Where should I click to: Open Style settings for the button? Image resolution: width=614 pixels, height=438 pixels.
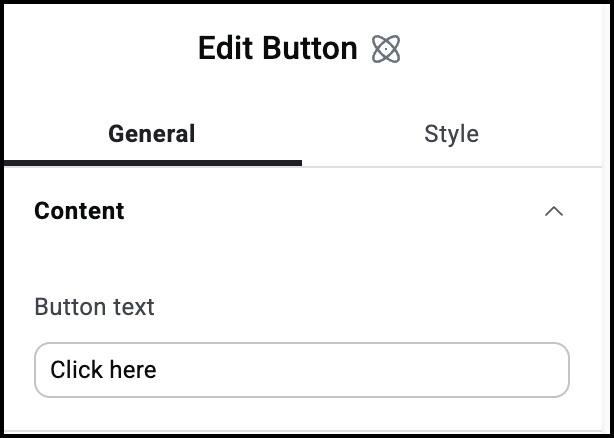451,134
